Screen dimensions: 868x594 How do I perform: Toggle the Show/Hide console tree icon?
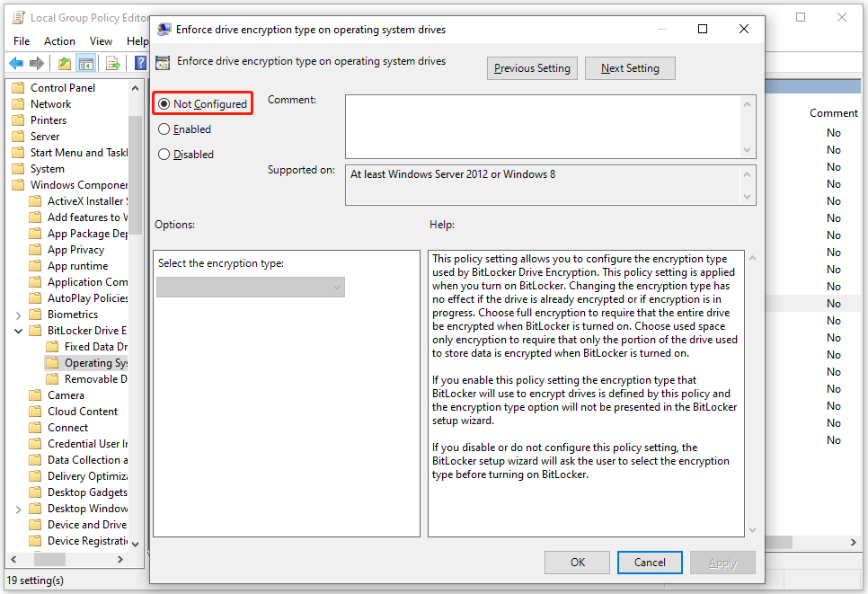point(85,63)
